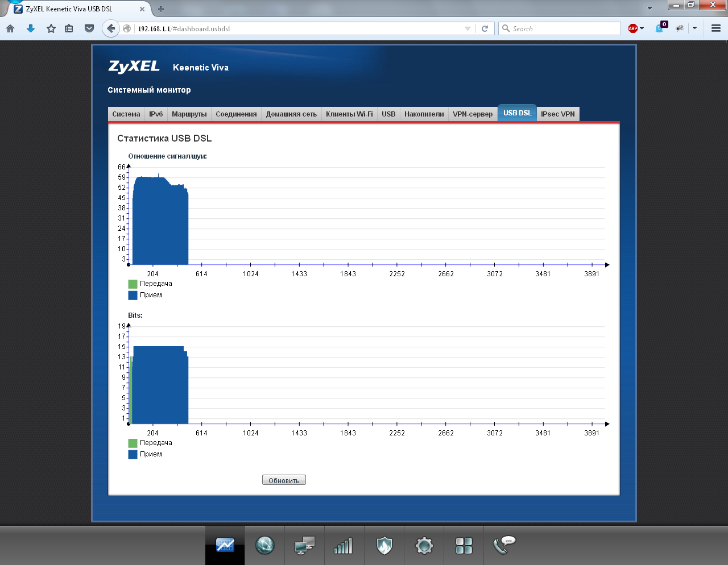The width and height of the screenshot is (728, 565).
Task: Click the globe site identity icon
Action: coord(127,28)
